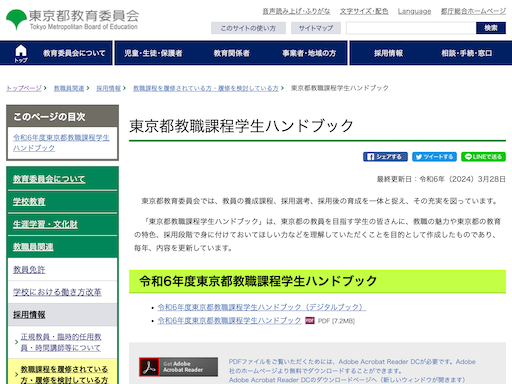Image resolution: width=512 pixels, height=384 pixels.
Task: Open sidebar 学校における働き方改革 link
Action: (57, 292)
